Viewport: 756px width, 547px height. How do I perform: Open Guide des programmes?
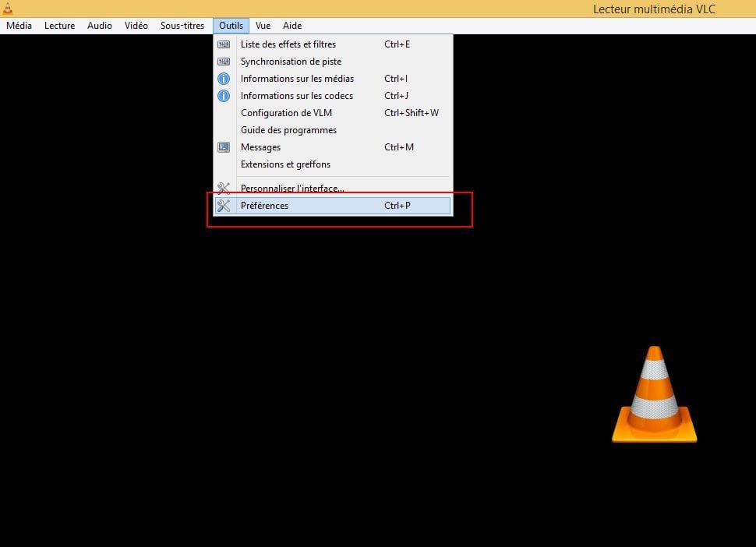pos(333,130)
